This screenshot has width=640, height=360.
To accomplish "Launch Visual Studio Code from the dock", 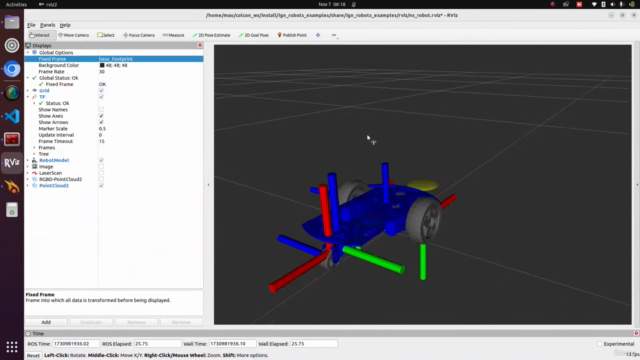I will [12, 116].
